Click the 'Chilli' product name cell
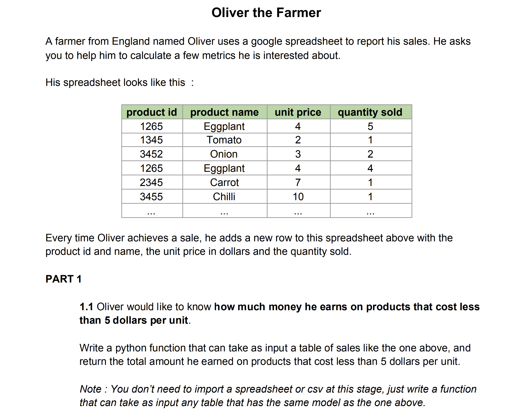This screenshot has height=420, width=505. (225, 197)
